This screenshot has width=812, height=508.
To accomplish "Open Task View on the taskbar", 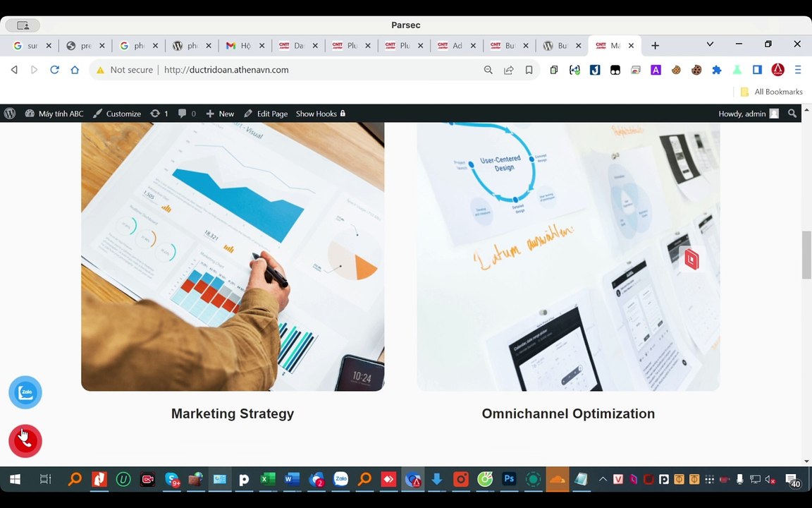I will [46, 480].
